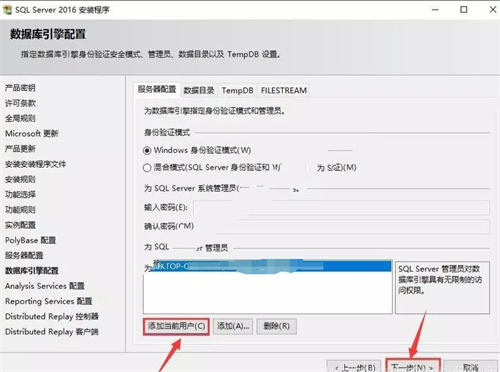Close the SQL Server 2016 installer window

[x=493, y=10]
